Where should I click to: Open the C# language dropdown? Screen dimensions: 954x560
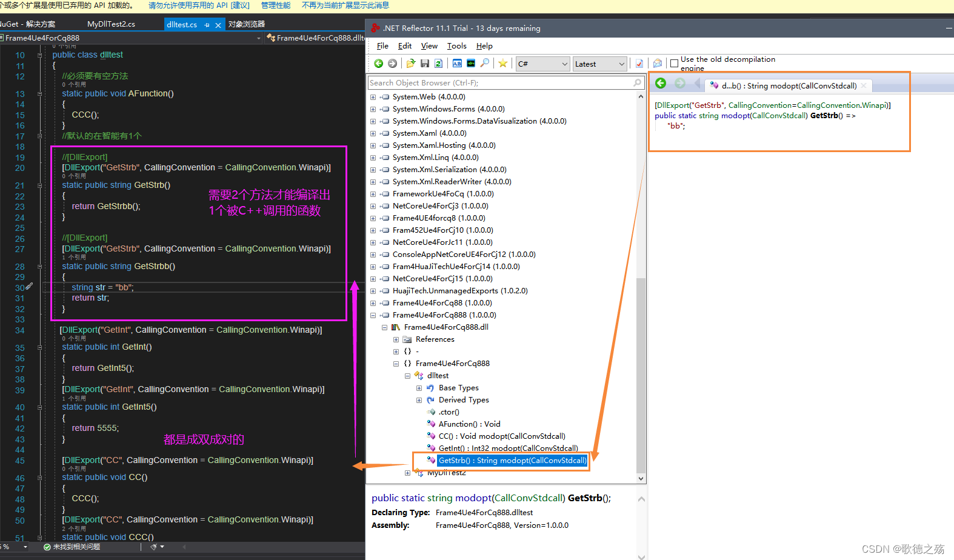542,64
